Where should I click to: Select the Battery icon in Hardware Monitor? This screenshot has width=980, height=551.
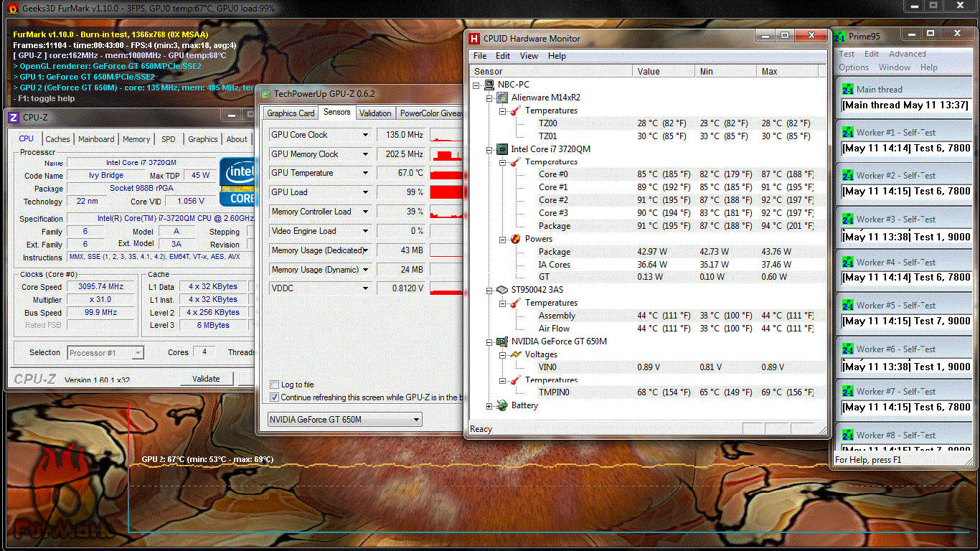coord(502,406)
